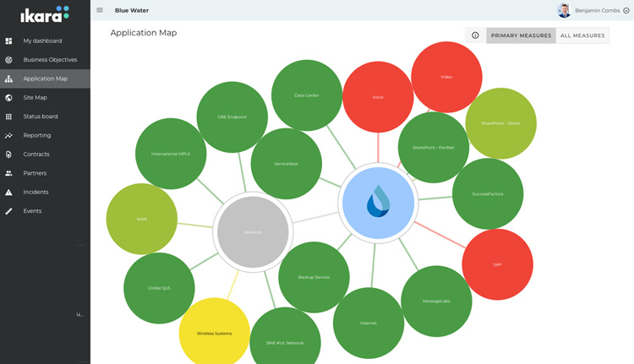
Task: Click the red Video node
Action: 446,77
